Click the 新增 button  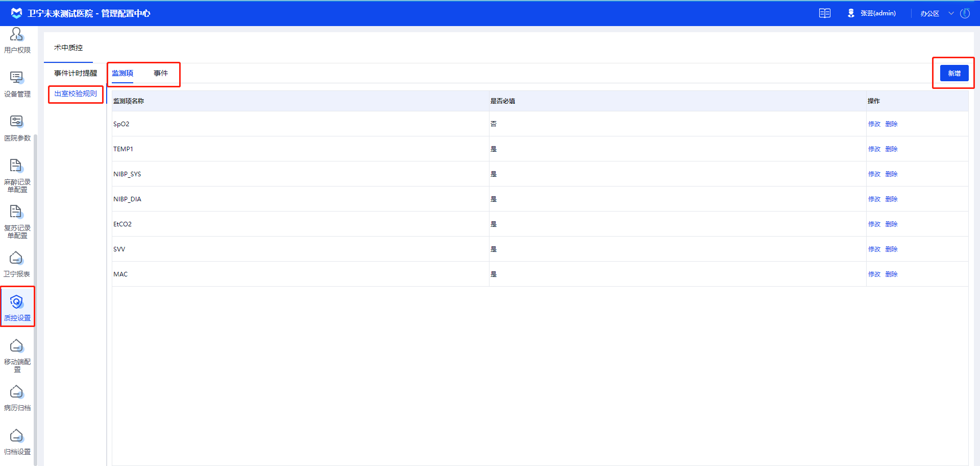954,73
